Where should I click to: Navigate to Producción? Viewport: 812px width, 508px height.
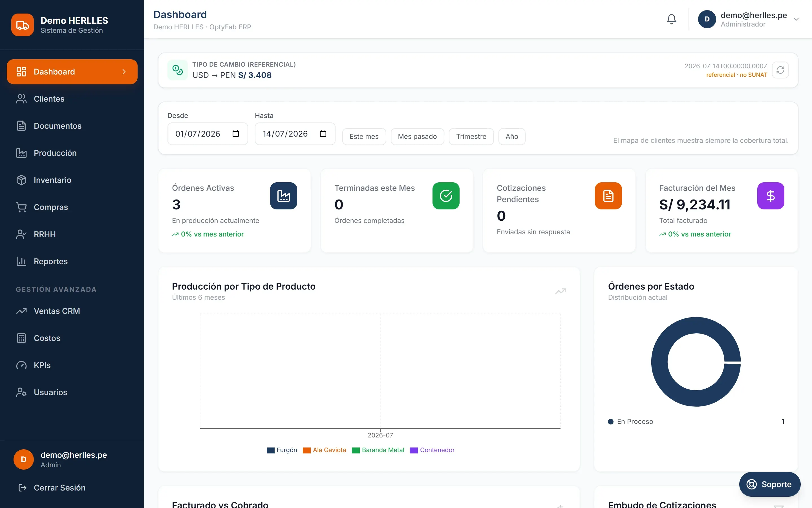(72, 153)
